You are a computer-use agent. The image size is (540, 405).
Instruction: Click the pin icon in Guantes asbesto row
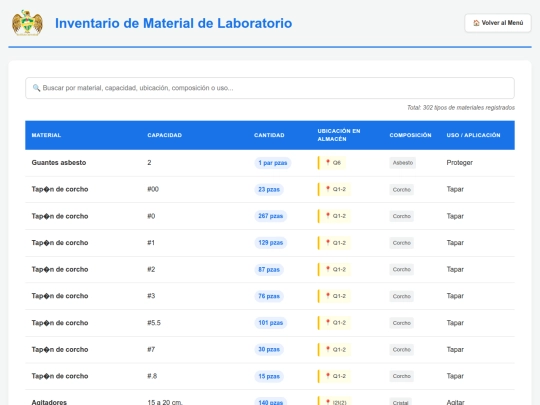click(328, 162)
